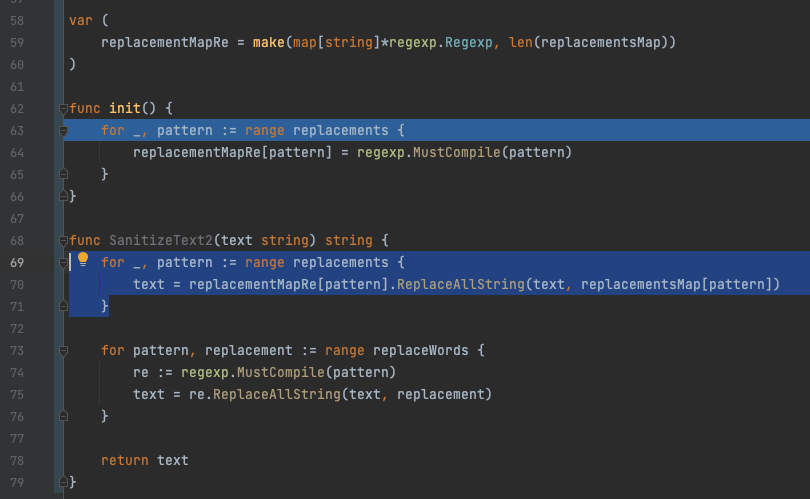Click line number 59 in the gutter

pyautogui.click(x=19, y=42)
